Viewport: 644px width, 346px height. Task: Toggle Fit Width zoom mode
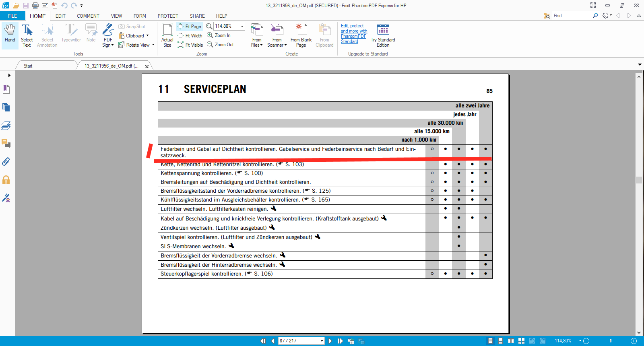point(190,36)
